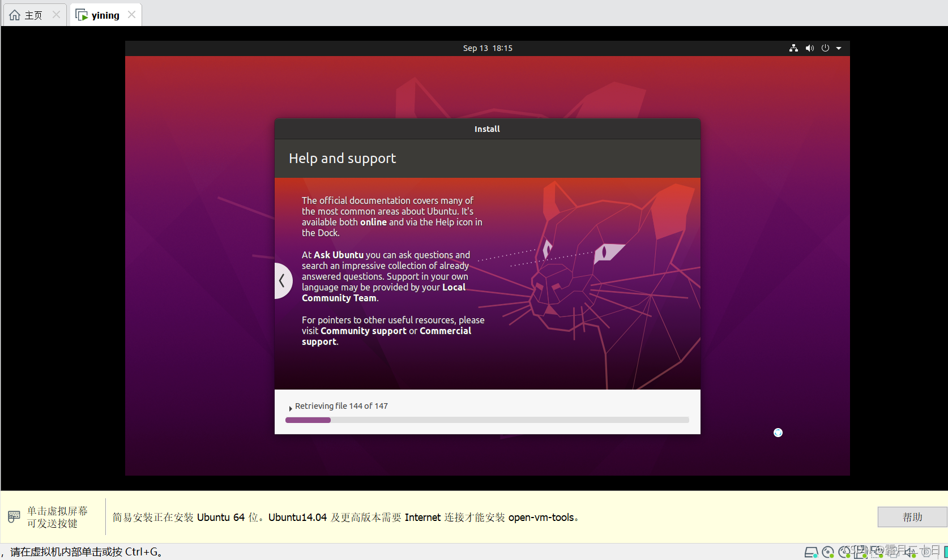Close the yining tab
This screenshot has height=560, width=948.
coord(132,15)
